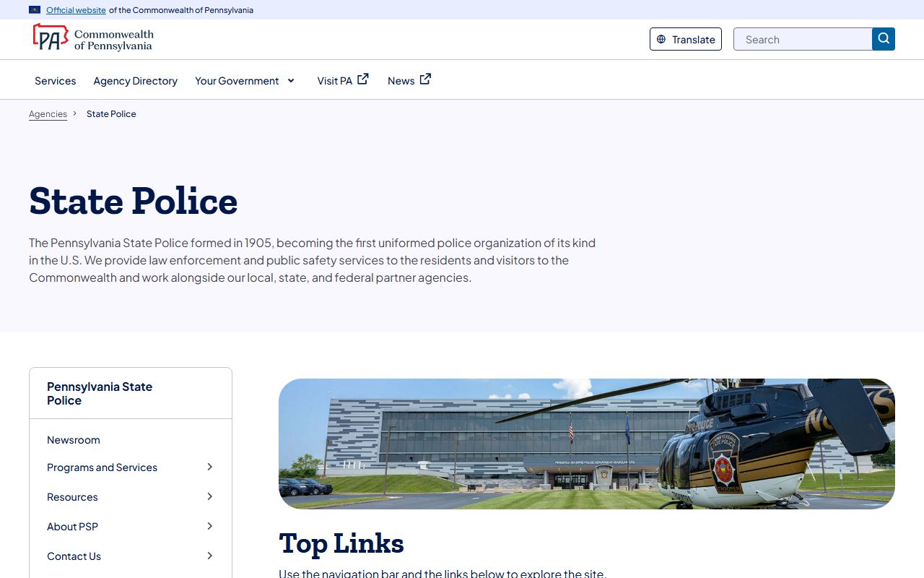The height and width of the screenshot is (578, 924).
Task: Expand the Programs and Services submenu
Action: tap(209, 467)
